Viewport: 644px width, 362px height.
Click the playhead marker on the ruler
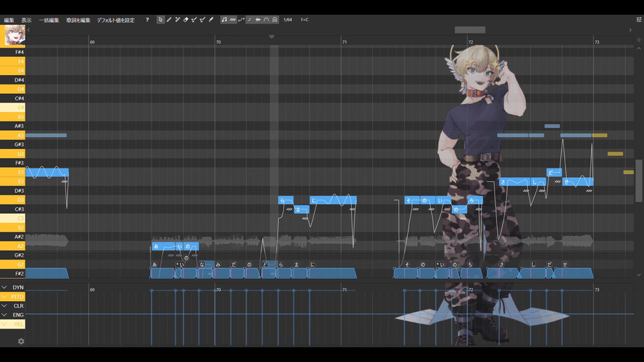tap(272, 36)
